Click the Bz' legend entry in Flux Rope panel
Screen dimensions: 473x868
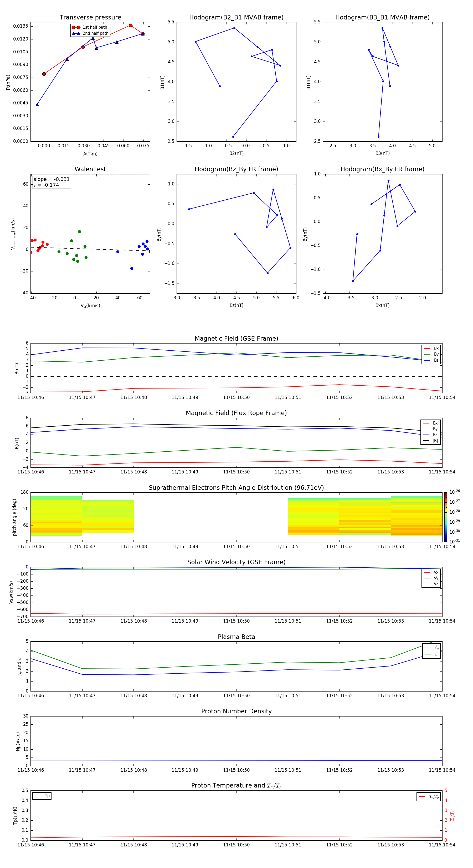coord(431,435)
